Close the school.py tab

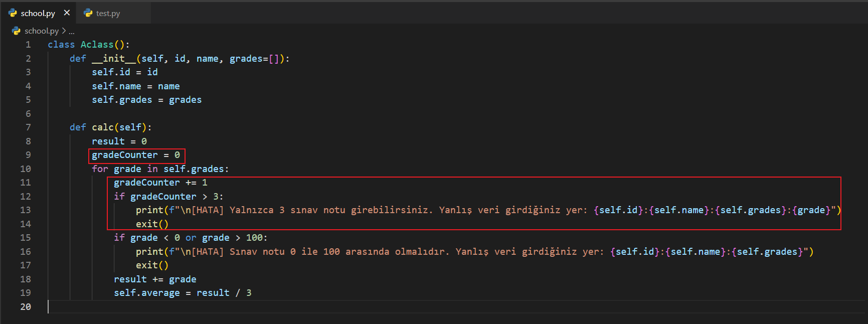[67, 13]
